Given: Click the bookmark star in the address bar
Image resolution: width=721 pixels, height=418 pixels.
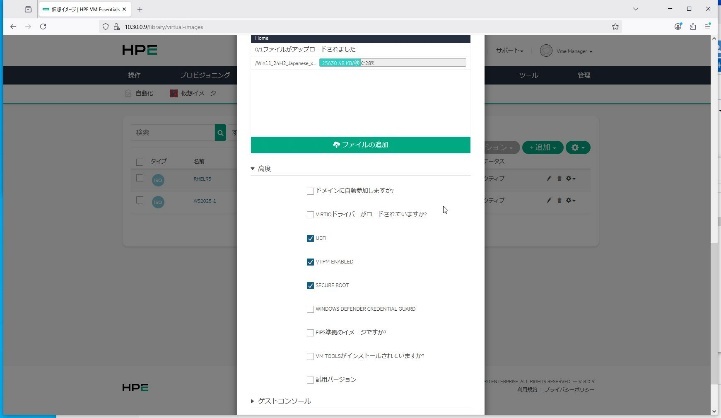Looking at the screenshot, I should click(x=642, y=26).
